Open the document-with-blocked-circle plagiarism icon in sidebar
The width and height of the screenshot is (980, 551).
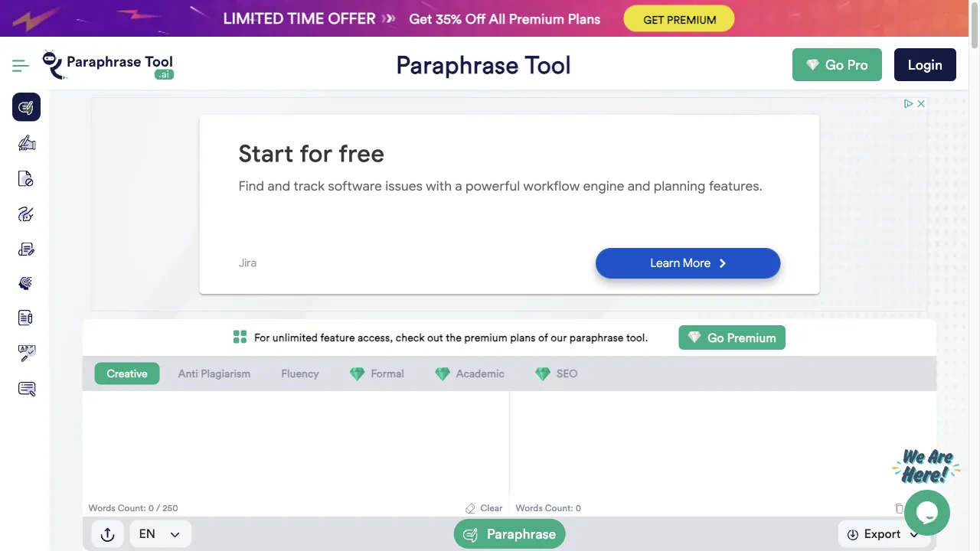pyautogui.click(x=26, y=178)
